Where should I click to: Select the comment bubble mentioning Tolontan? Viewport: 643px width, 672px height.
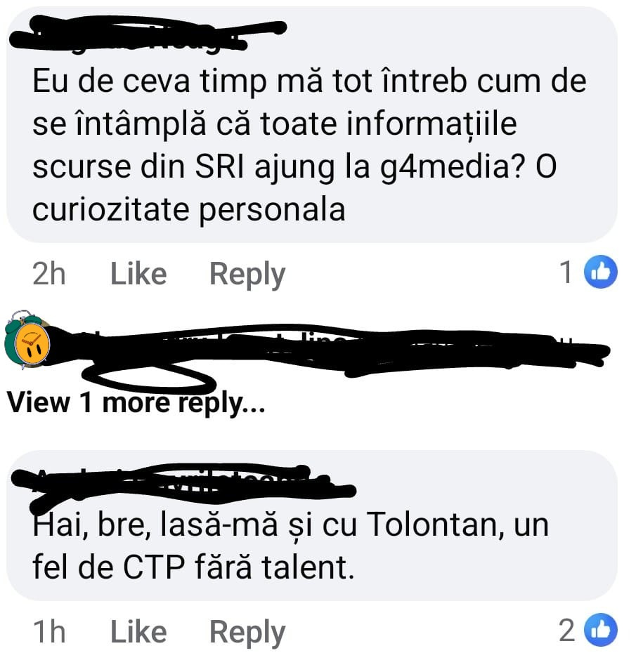pos(312,525)
